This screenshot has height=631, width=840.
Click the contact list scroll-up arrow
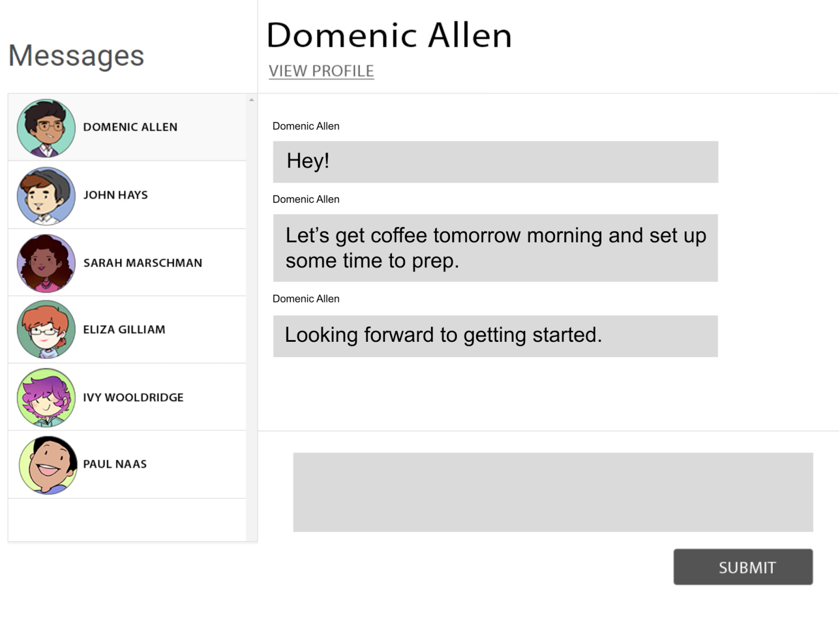(x=251, y=100)
